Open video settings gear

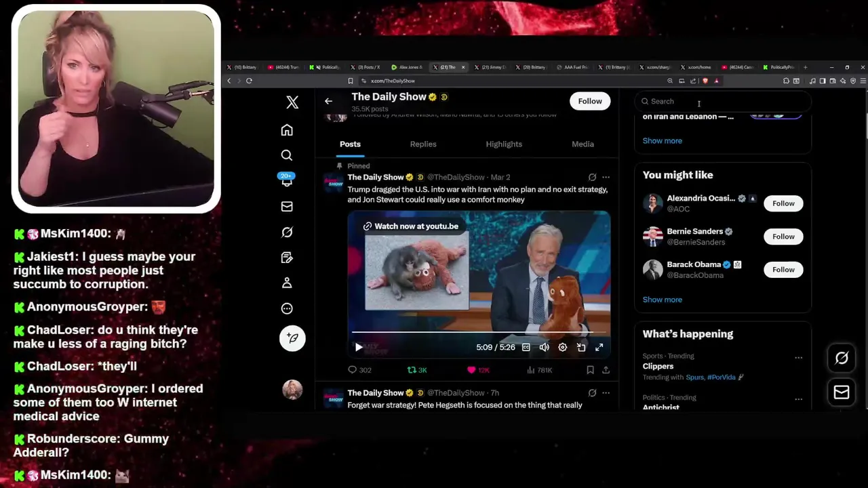[562, 347]
